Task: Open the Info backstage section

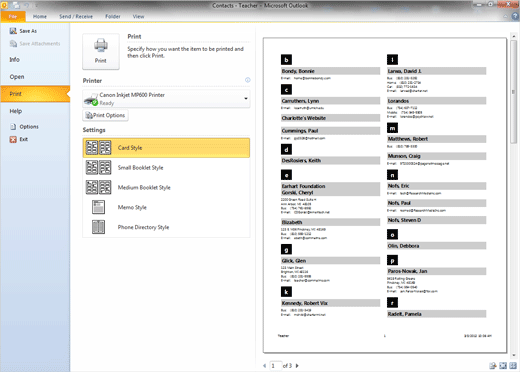Action: (x=15, y=60)
